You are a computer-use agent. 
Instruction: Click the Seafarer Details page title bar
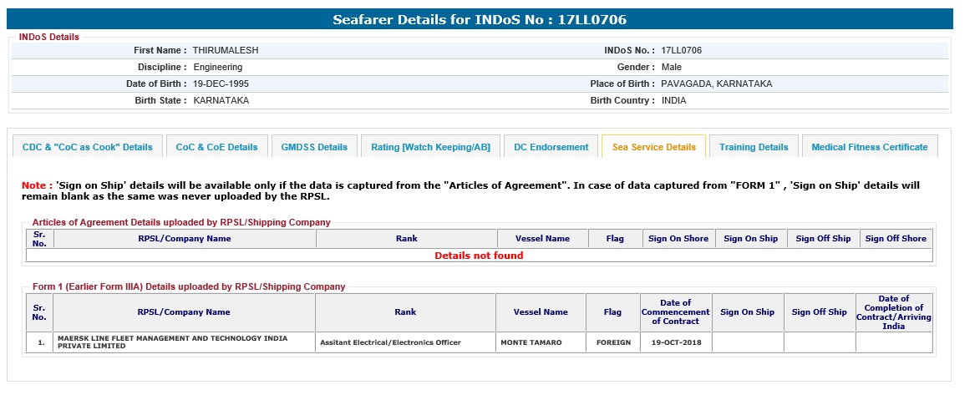[x=480, y=19]
